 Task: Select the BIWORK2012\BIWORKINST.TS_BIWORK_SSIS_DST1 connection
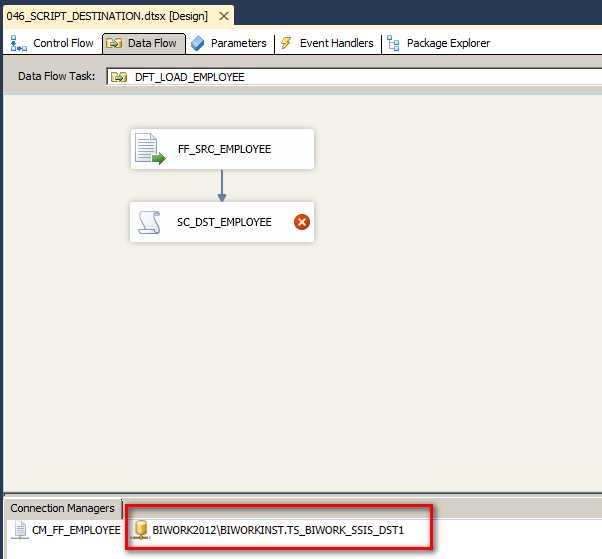click(x=268, y=530)
